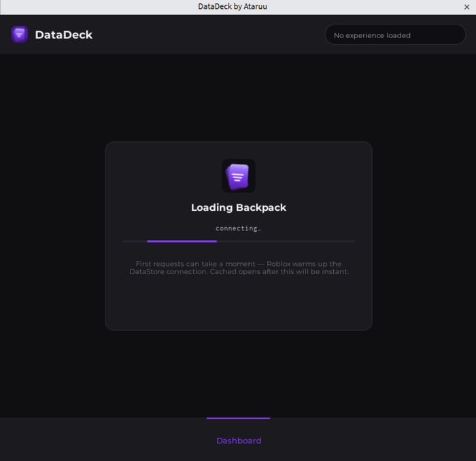The image size is (476, 461).
Task: Click the 'connecting…' status text
Action: 239,228
